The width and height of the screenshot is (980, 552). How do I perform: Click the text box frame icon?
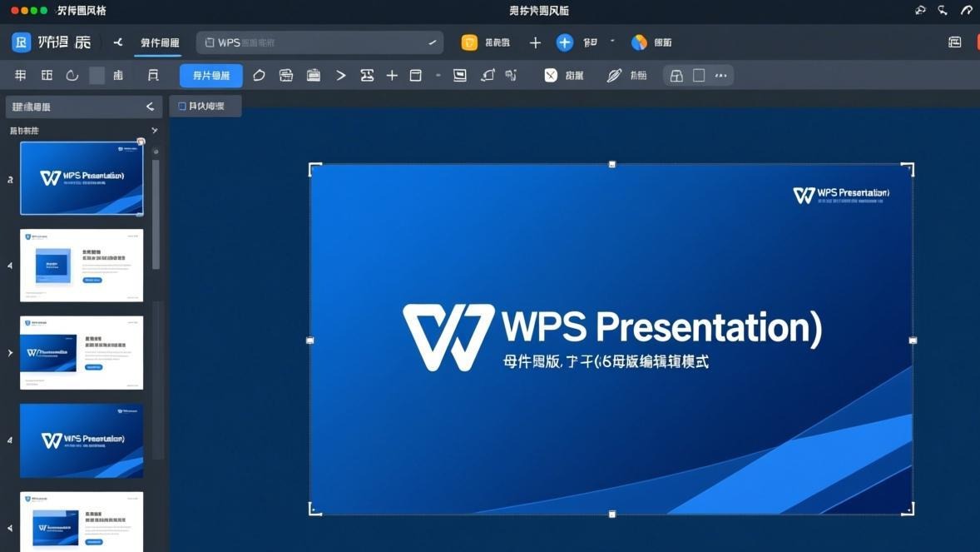367,75
